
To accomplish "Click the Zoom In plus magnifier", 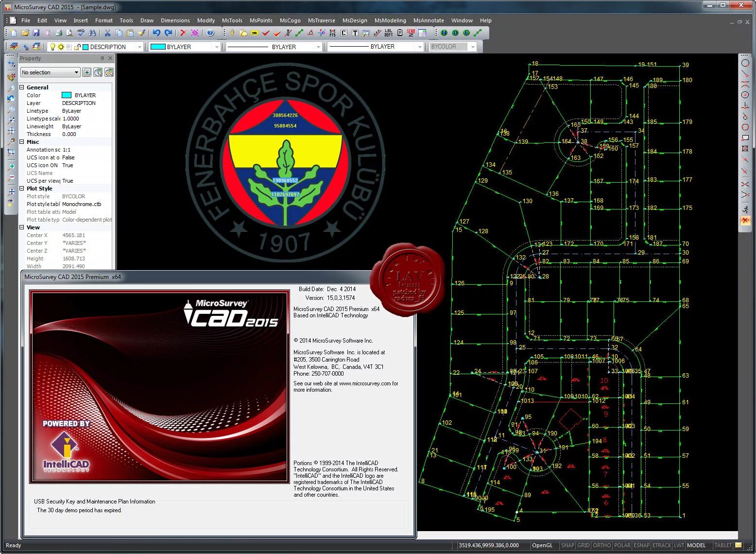I will [x=11, y=166].
